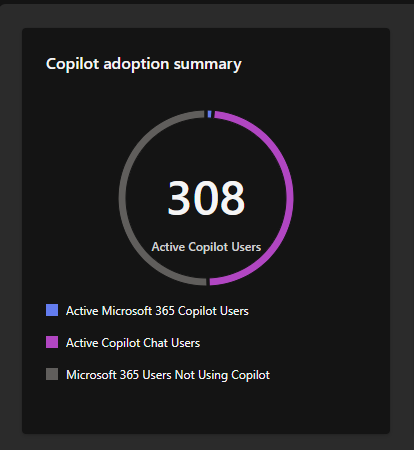The image size is (414, 450).
Task: Select the Microsoft 365 Users Not Using Copilot label
Action: click(168, 375)
